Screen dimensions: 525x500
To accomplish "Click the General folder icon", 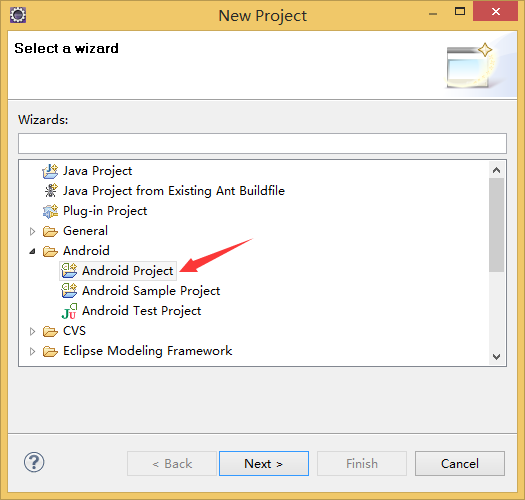I will tap(50, 231).
